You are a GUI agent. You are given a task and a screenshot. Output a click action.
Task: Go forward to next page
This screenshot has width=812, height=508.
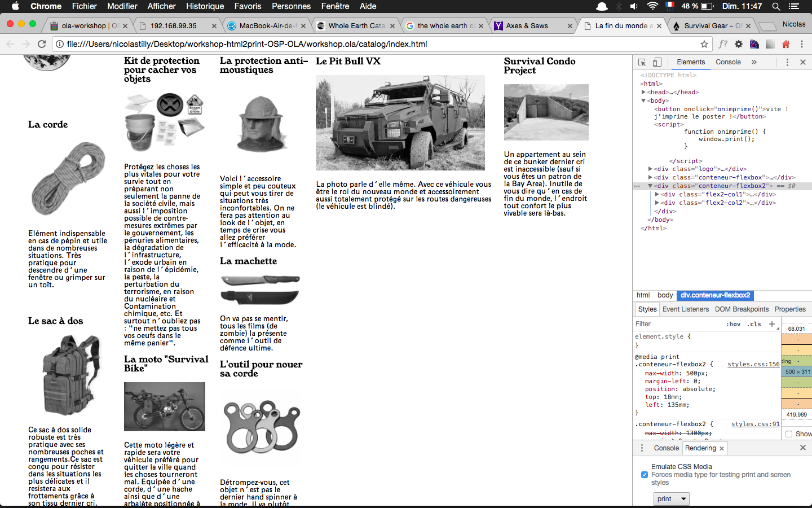26,44
